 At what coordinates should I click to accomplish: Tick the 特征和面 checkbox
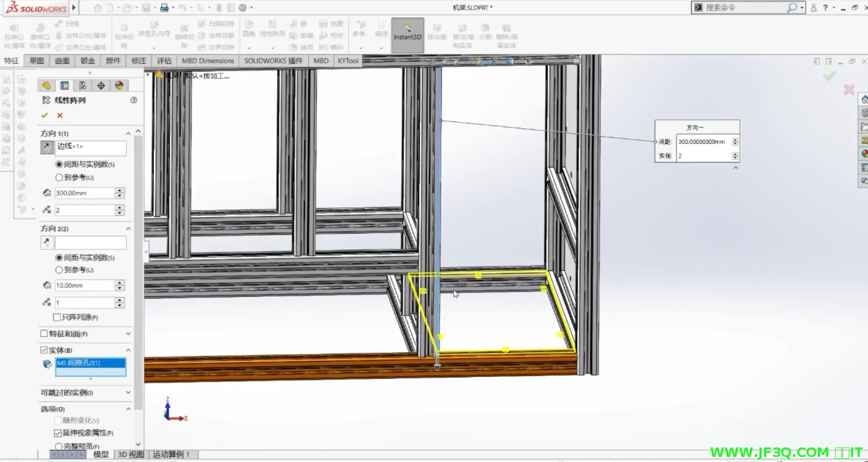tap(44, 334)
